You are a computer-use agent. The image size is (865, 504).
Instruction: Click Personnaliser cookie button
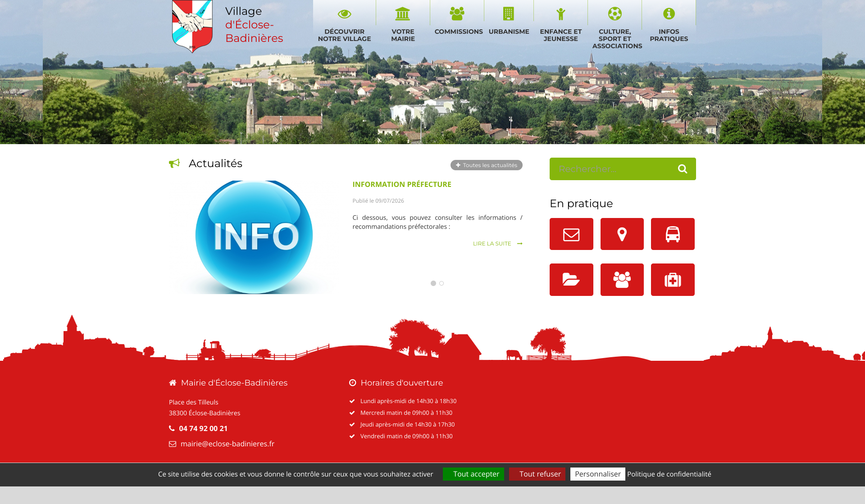click(598, 474)
